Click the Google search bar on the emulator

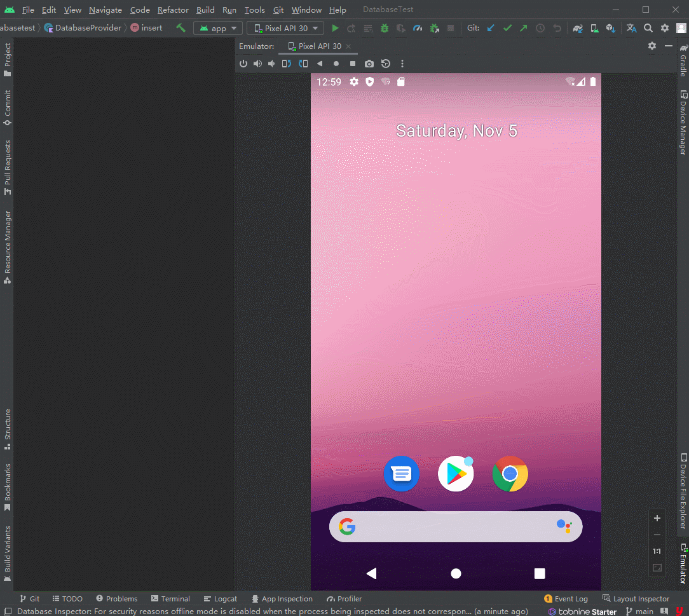[x=455, y=527]
